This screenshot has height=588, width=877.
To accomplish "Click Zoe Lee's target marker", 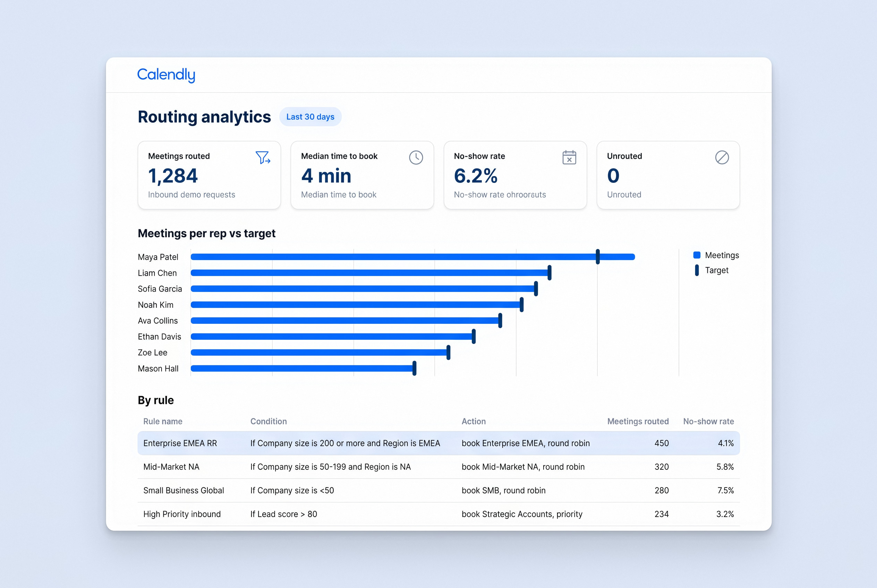I will pos(448,353).
